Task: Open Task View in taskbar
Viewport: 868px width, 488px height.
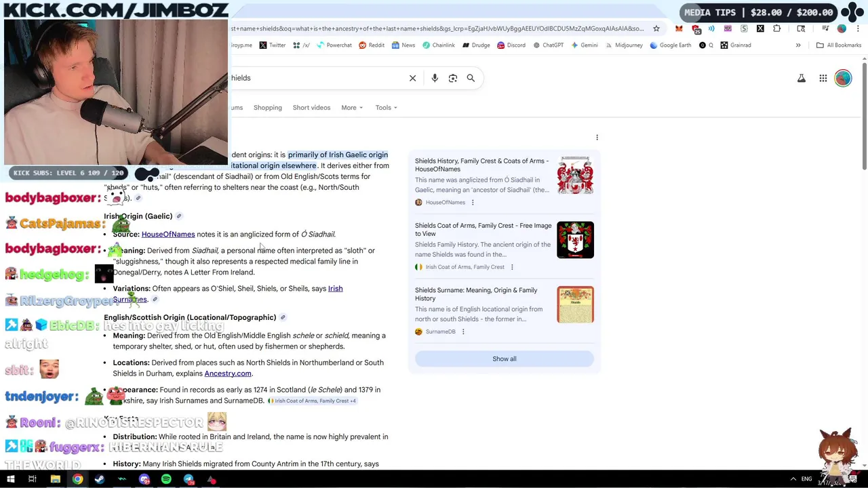Action: pyautogui.click(x=32, y=479)
